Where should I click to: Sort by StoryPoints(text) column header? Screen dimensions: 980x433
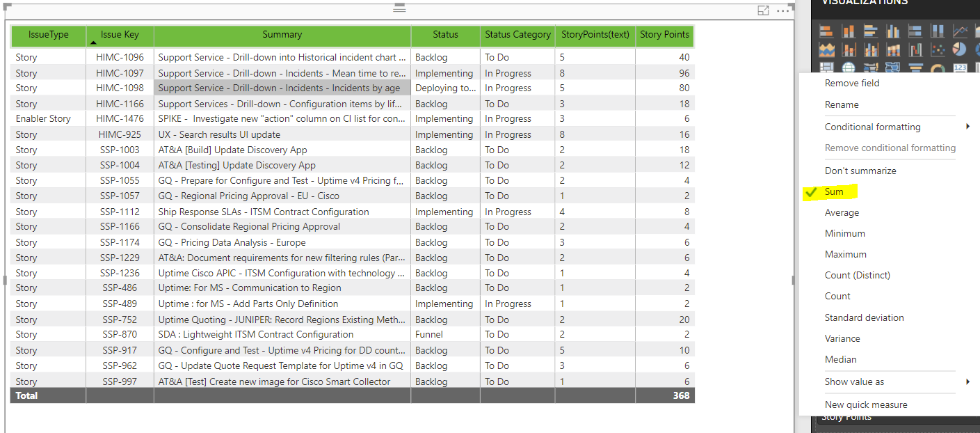595,35
